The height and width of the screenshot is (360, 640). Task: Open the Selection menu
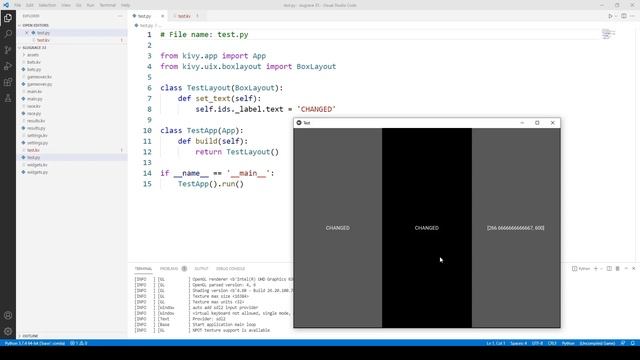47,5
